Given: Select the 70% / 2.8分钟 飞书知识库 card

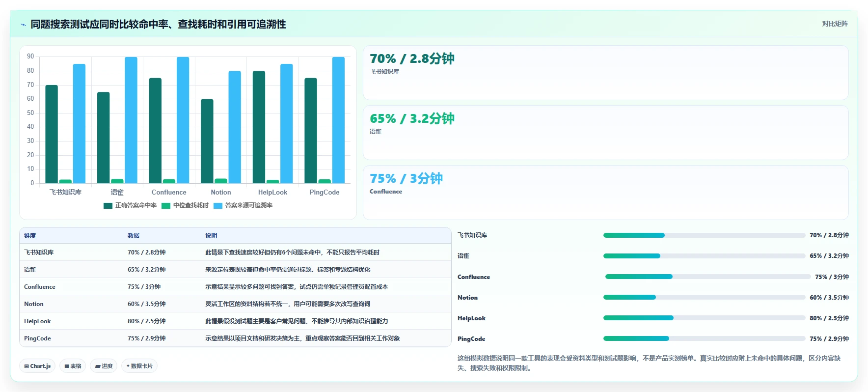Looking at the screenshot, I should pyautogui.click(x=605, y=73).
